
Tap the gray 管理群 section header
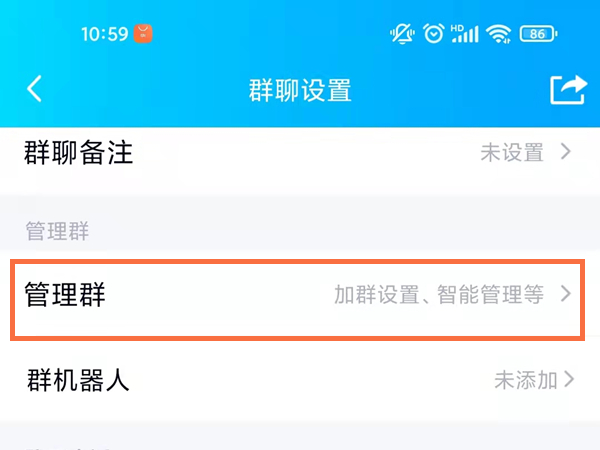click(57, 232)
